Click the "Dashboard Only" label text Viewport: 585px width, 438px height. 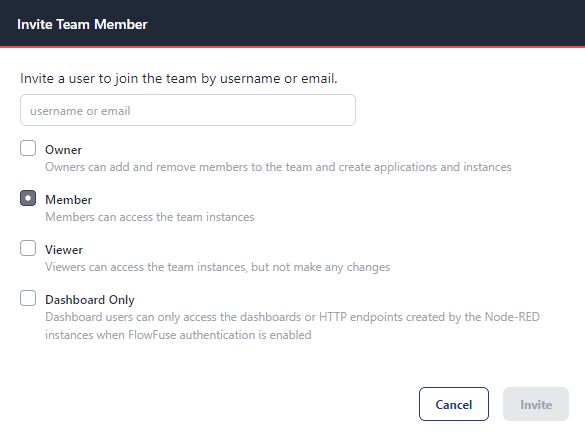point(90,300)
